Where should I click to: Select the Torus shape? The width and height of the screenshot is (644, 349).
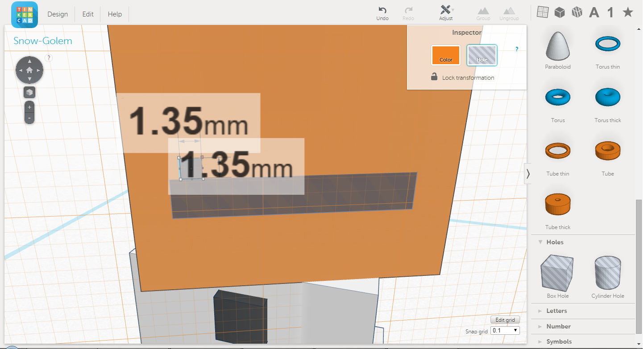click(x=558, y=104)
